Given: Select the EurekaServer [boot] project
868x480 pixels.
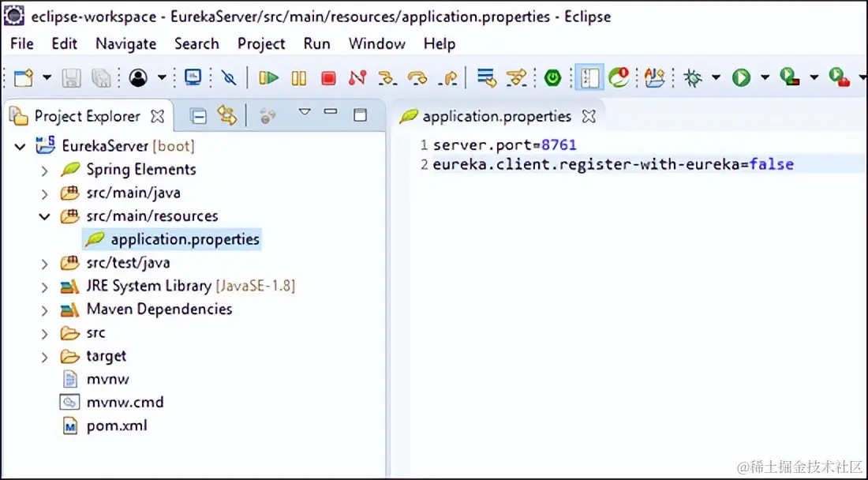Looking at the screenshot, I should [x=128, y=146].
